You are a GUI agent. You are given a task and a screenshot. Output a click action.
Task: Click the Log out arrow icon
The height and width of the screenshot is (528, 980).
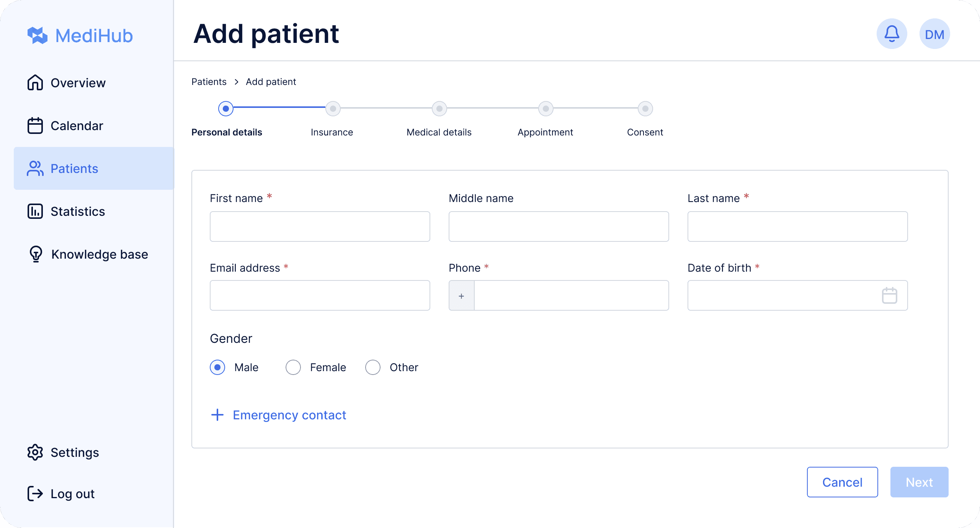tap(35, 494)
